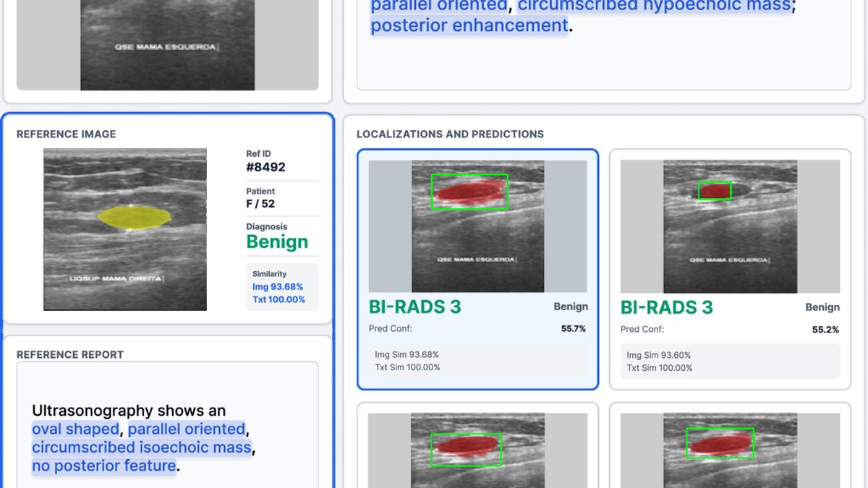This screenshot has width=868, height=488.
Task: Click the highlighted term 'oval shaped'
Action: click(x=75, y=429)
